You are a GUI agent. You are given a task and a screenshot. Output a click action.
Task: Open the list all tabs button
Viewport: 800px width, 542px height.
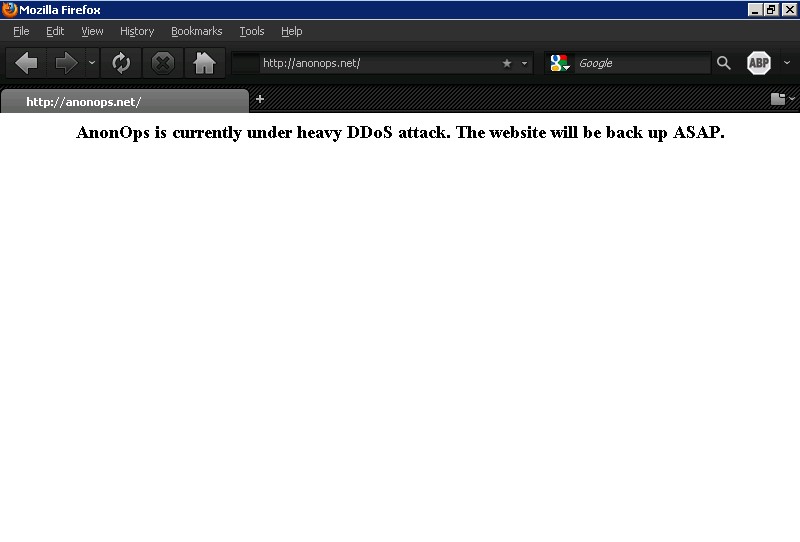(x=782, y=99)
